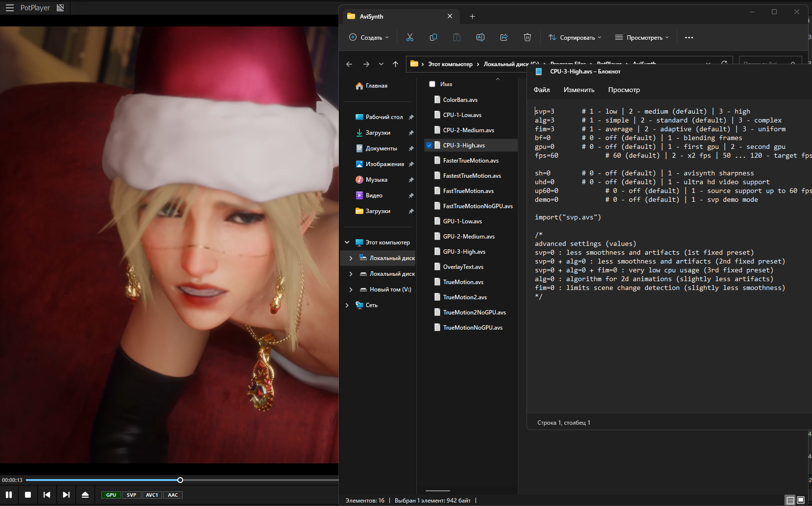Expand the first 'Локальный диск' tree node
812x506 pixels.
point(351,258)
